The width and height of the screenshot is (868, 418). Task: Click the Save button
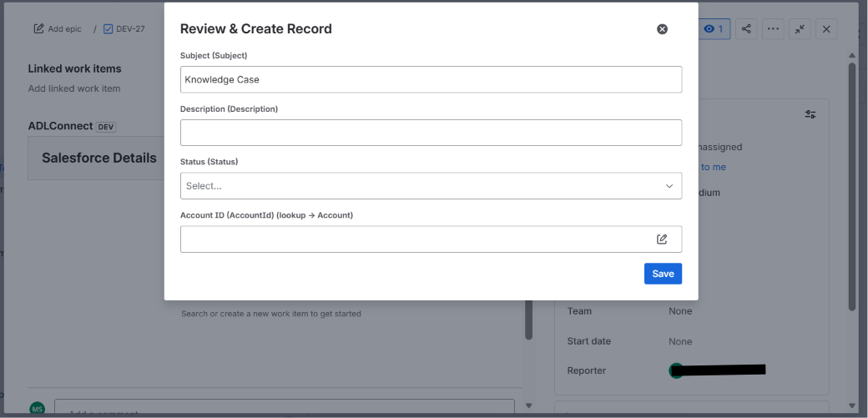point(663,274)
